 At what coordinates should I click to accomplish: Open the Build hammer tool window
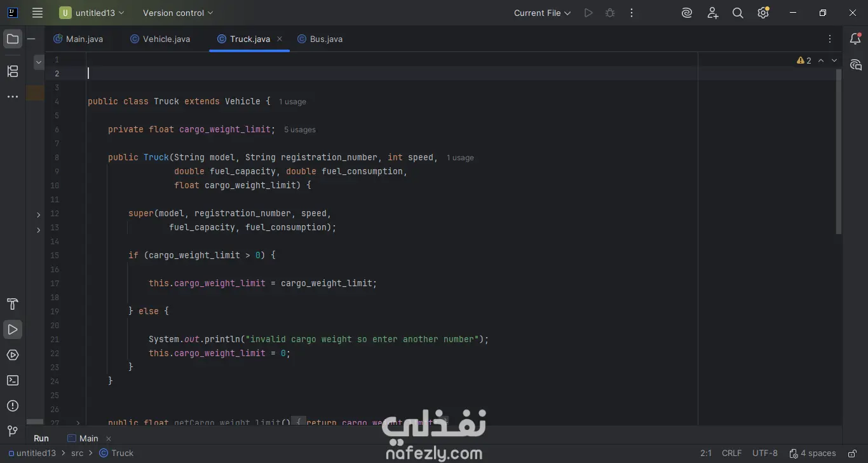click(12, 304)
